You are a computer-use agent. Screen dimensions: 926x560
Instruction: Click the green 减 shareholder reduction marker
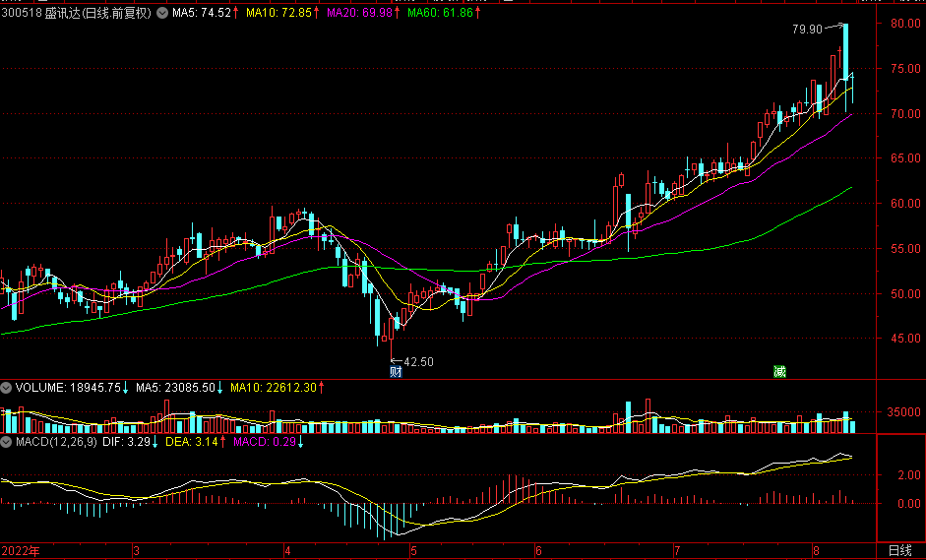pyautogui.click(x=779, y=372)
